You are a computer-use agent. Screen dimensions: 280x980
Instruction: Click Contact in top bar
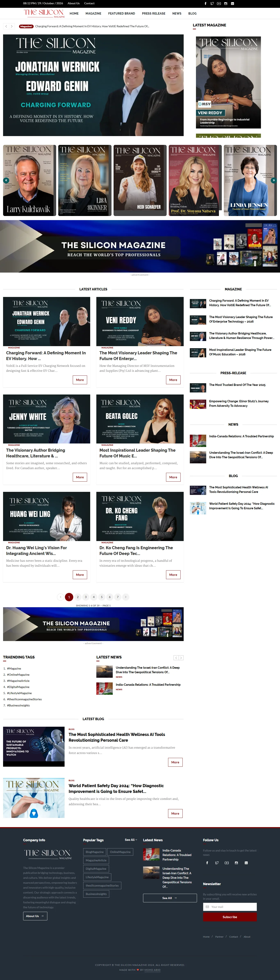pyautogui.click(x=89, y=3)
